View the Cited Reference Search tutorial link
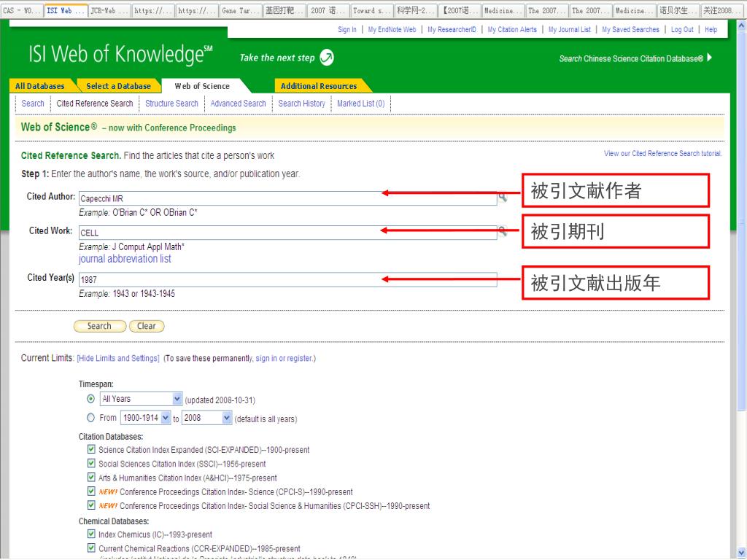Screen dimensions: 747x560 (662, 153)
